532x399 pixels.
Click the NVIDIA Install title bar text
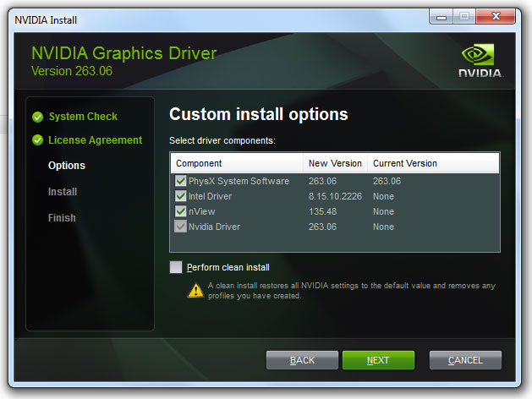[46, 20]
